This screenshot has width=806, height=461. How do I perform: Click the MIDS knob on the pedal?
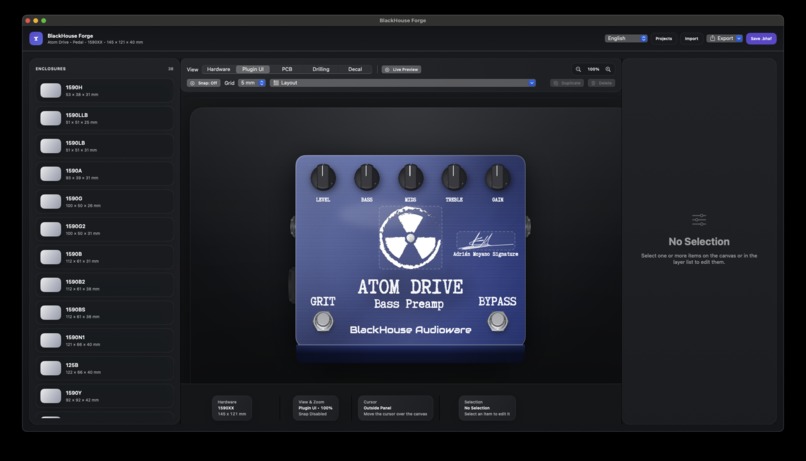pyautogui.click(x=410, y=178)
